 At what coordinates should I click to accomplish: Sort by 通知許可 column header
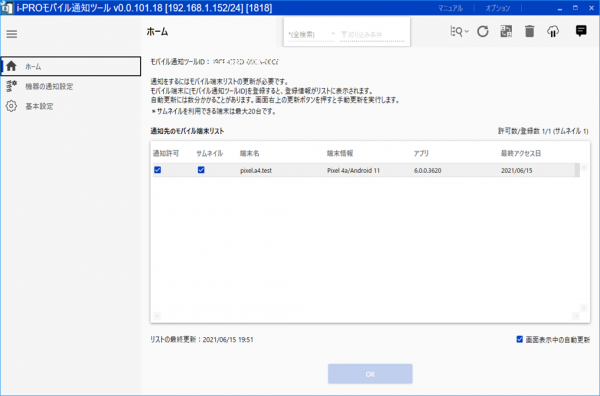[166, 153]
